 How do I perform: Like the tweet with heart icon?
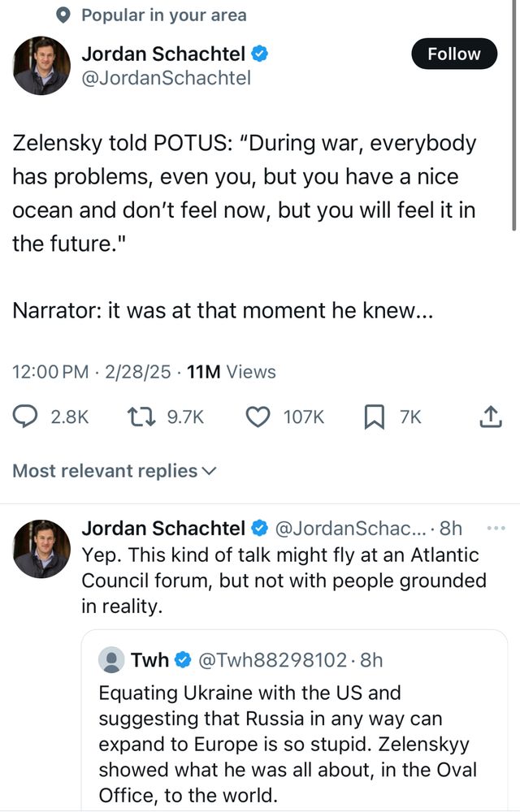pyautogui.click(x=258, y=417)
